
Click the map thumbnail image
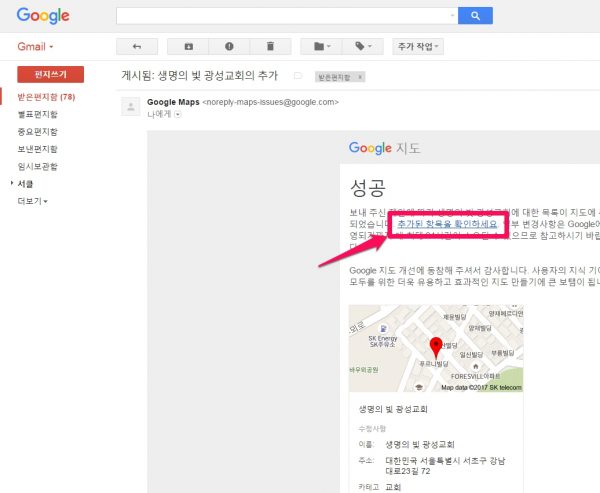click(x=436, y=348)
